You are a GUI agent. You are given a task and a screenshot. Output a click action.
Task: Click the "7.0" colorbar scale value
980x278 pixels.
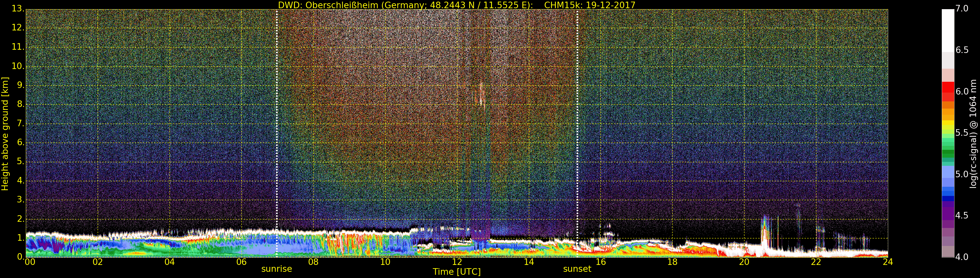(x=961, y=9)
